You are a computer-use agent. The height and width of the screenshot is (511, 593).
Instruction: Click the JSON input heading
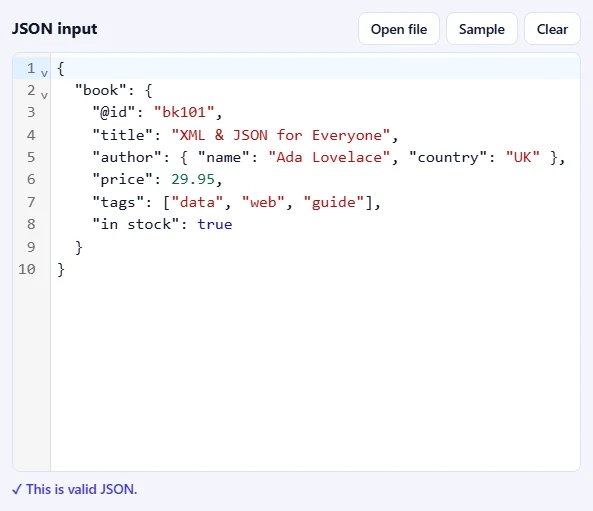(x=54, y=29)
